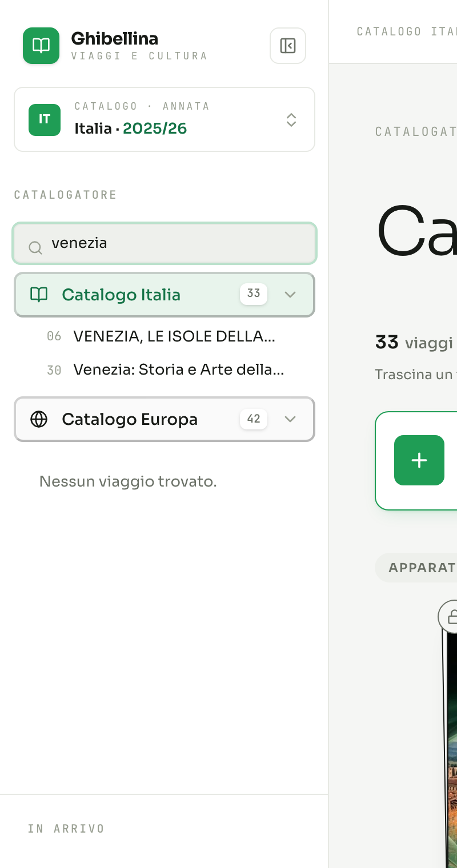Open trip 06 VENEZIA, LE ISOLE DELLA
This screenshot has width=457, height=868.
[x=165, y=336]
